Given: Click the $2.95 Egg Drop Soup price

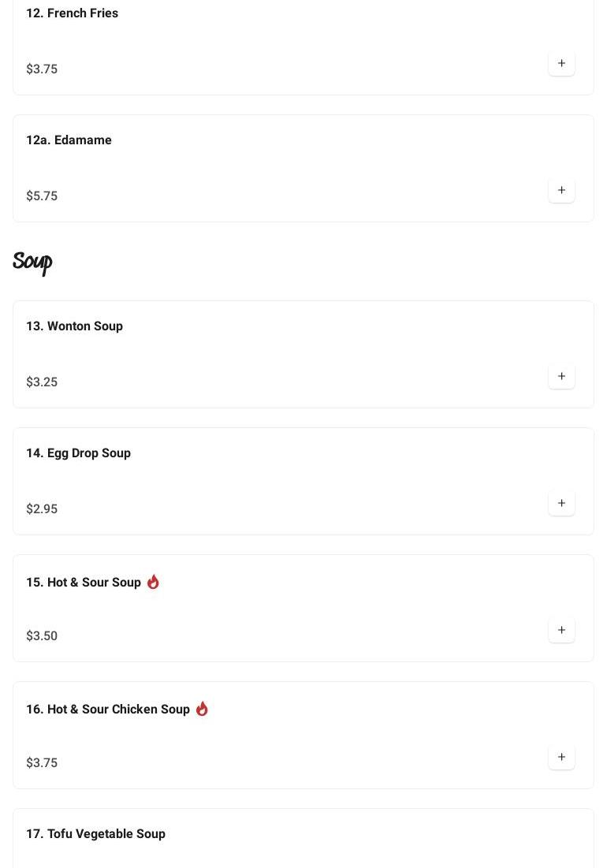Looking at the screenshot, I should [x=42, y=509].
